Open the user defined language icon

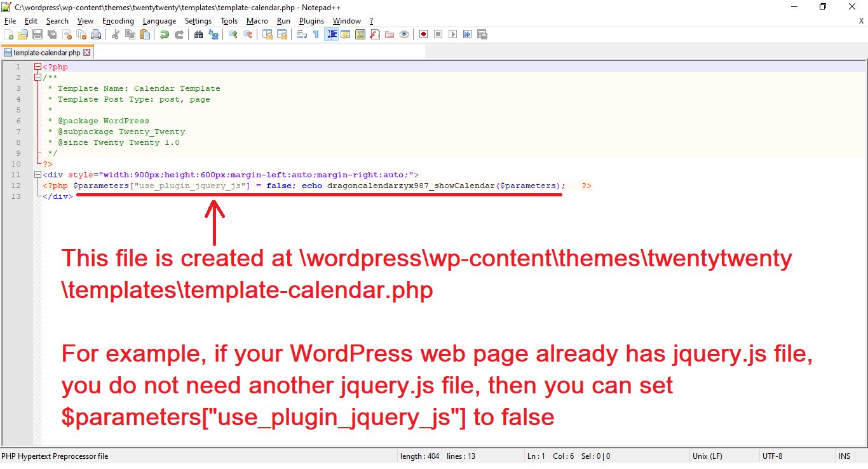click(346, 34)
